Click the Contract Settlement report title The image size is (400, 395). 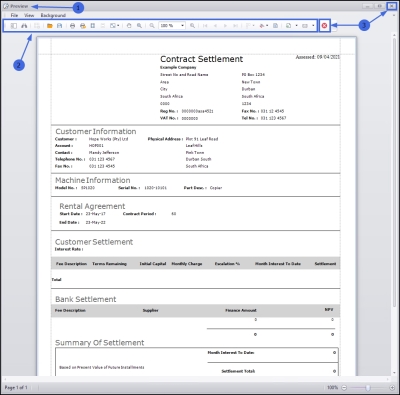click(201, 59)
